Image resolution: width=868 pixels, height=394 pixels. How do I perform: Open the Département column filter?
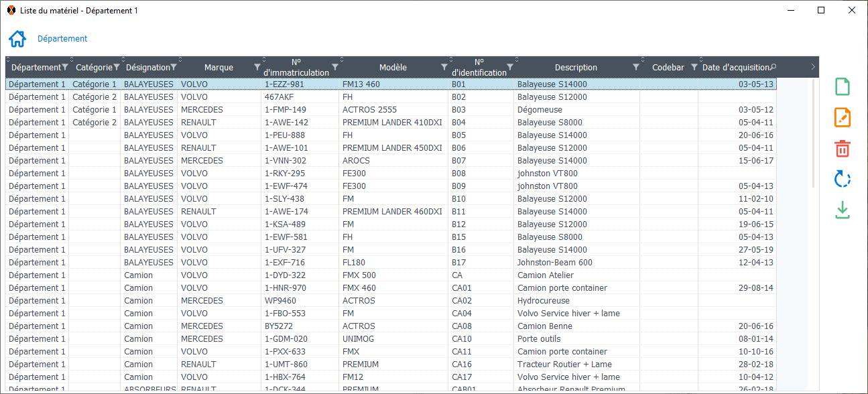[x=65, y=67]
